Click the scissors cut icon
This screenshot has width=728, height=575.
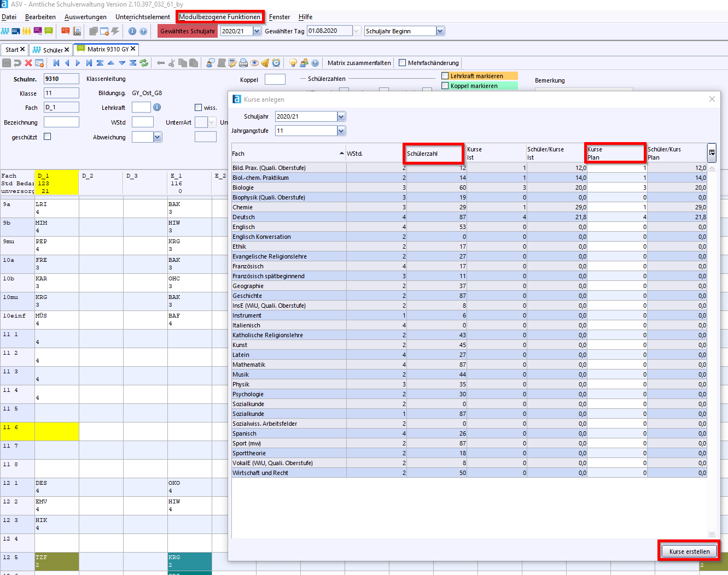(171, 63)
